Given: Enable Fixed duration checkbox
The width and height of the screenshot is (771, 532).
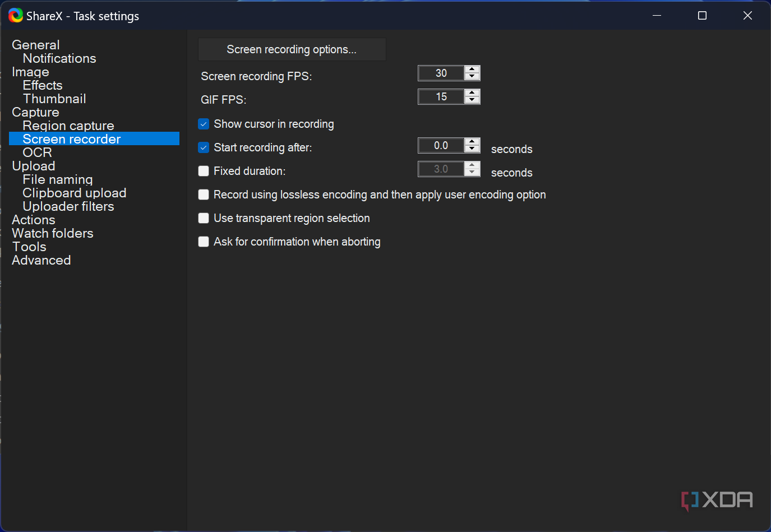Looking at the screenshot, I should pyautogui.click(x=204, y=171).
